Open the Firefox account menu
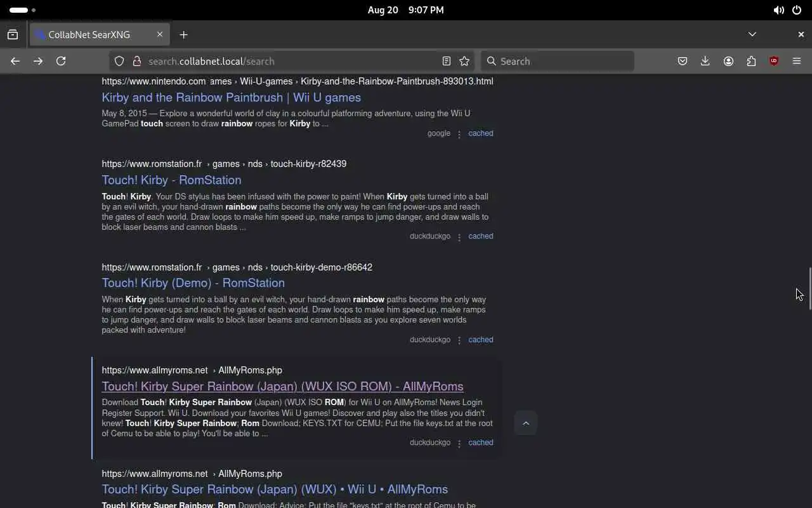 click(x=728, y=61)
